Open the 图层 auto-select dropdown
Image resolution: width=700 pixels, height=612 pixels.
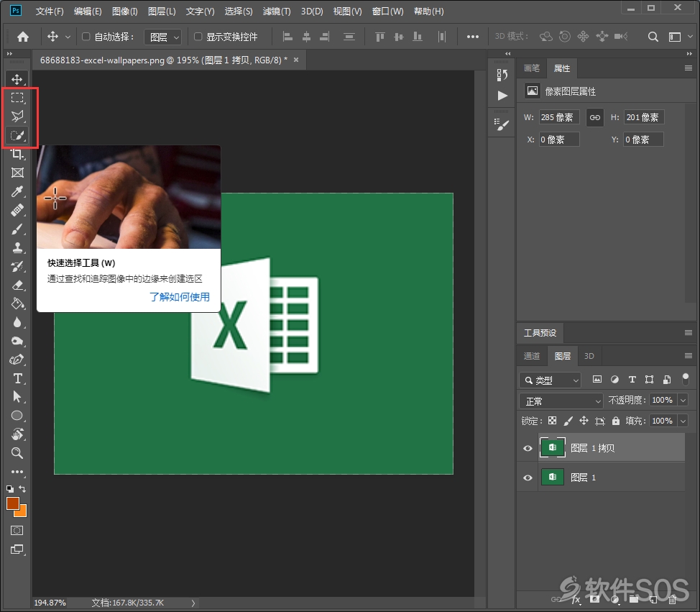pyautogui.click(x=163, y=37)
